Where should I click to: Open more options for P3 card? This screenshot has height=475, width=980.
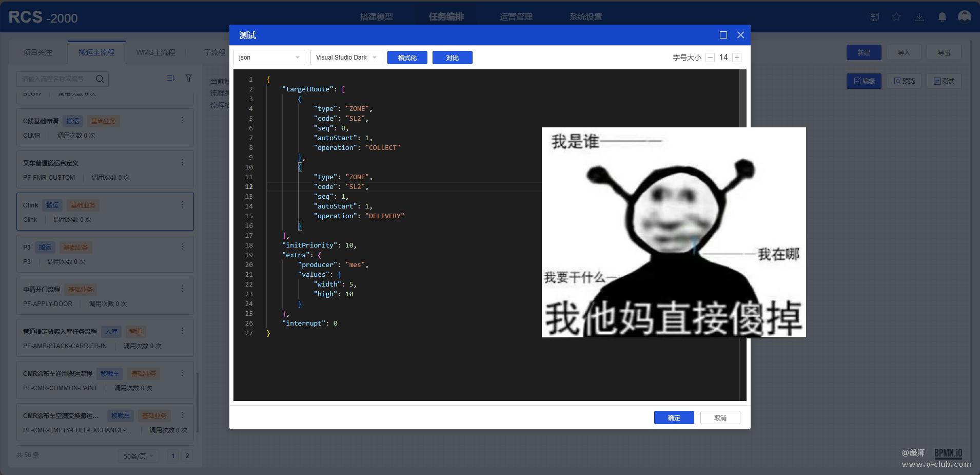pos(182,246)
